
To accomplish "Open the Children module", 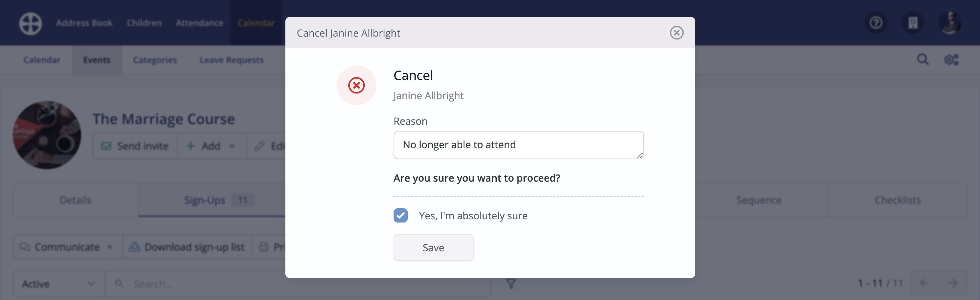I will [144, 23].
